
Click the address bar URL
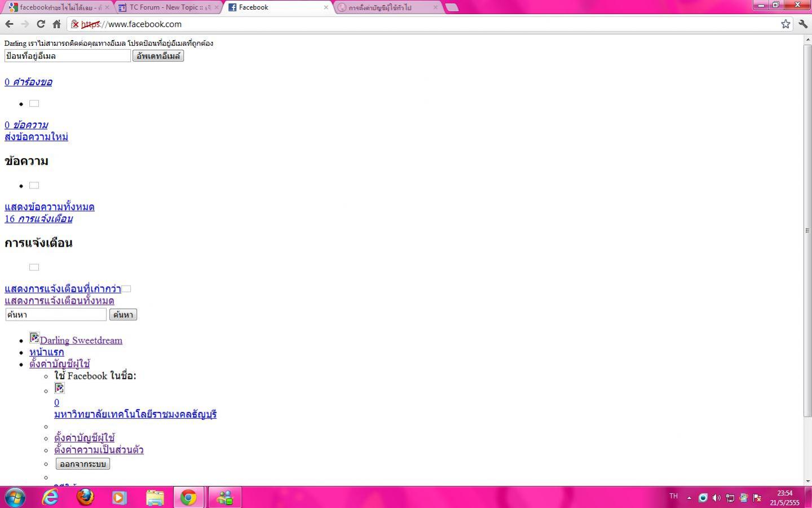(x=131, y=24)
